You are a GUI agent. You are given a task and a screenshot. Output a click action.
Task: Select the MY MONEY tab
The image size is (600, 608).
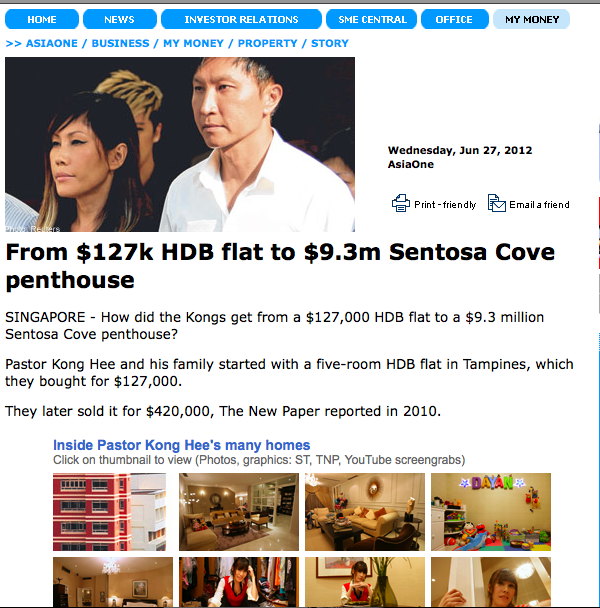coord(531,19)
